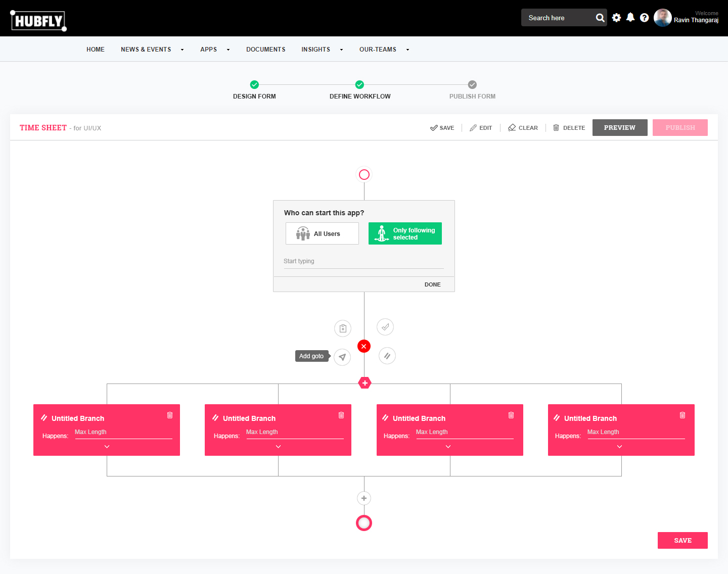The image size is (728, 574).
Task: Click the third branch Happens field
Action: coord(465,433)
